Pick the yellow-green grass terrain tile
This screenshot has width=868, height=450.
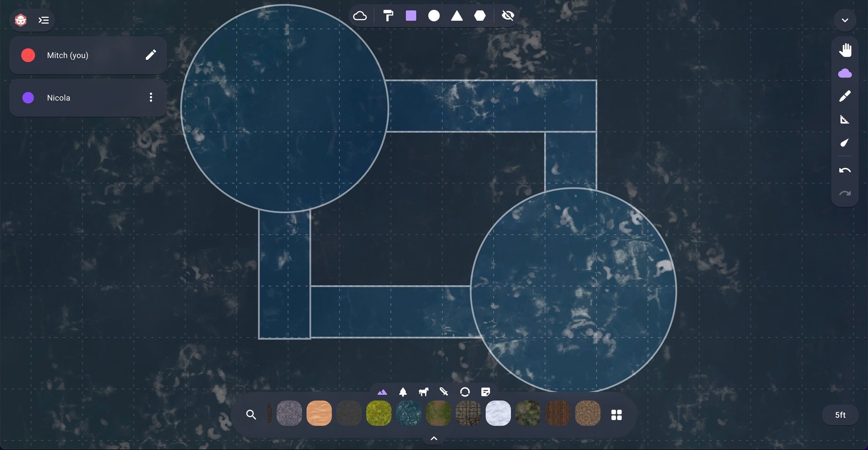coord(379,413)
